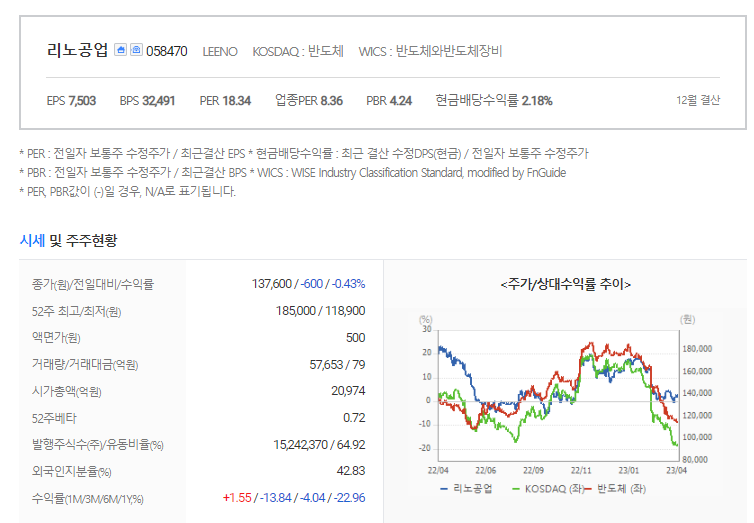754x523 pixels.
Task: Click the chart title 주가/상대수익률 추이
Action: tap(566, 284)
